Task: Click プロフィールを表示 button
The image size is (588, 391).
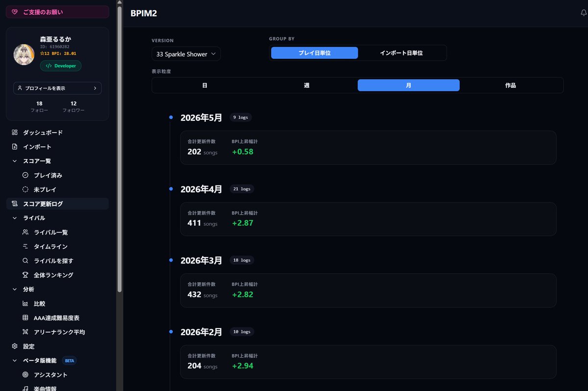Action: pyautogui.click(x=57, y=88)
